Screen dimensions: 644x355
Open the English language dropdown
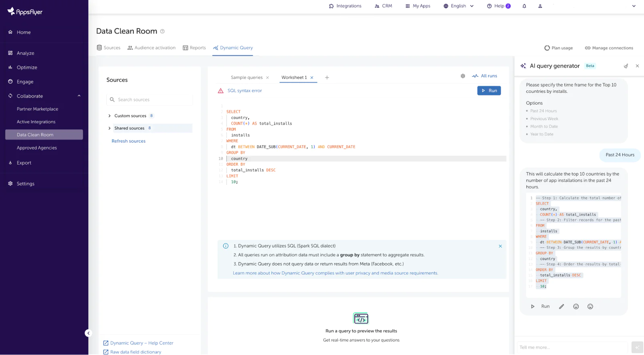point(458,6)
